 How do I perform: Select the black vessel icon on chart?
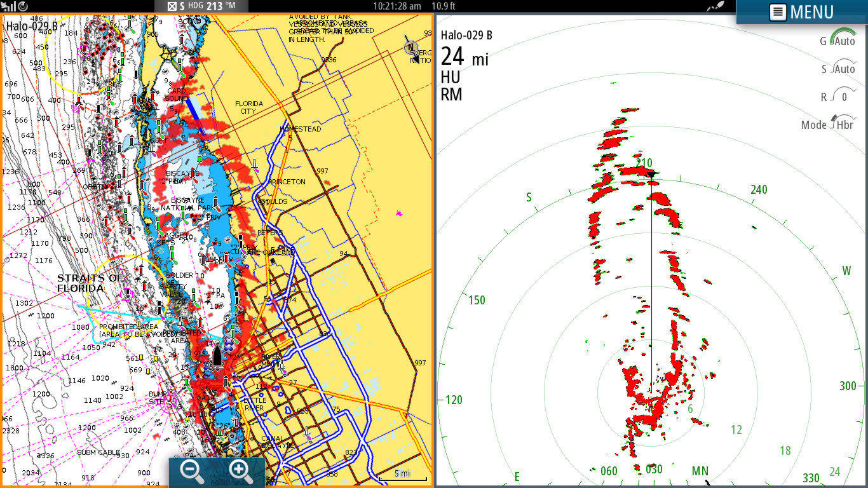click(217, 355)
